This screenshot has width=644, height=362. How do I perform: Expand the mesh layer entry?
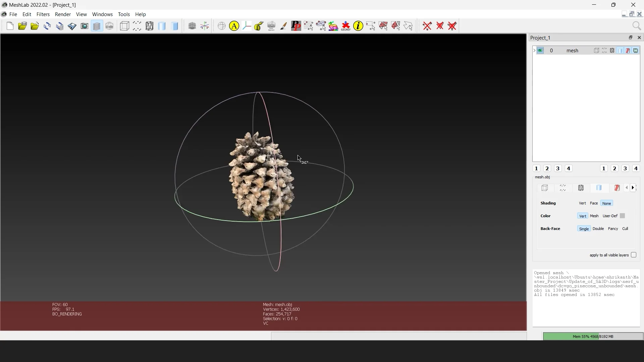click(534, 50)
